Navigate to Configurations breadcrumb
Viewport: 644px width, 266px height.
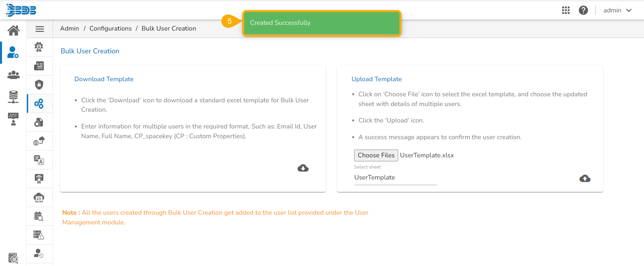110,29
